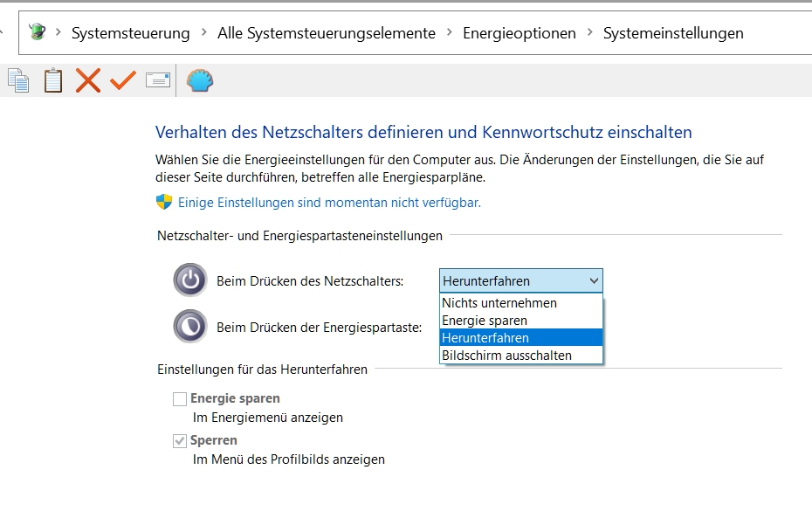The width and height of the screenshot is (812, 525).
Task: Expand chevron after Systemsteuerung breadcrumb
Action: pos(204,32)
